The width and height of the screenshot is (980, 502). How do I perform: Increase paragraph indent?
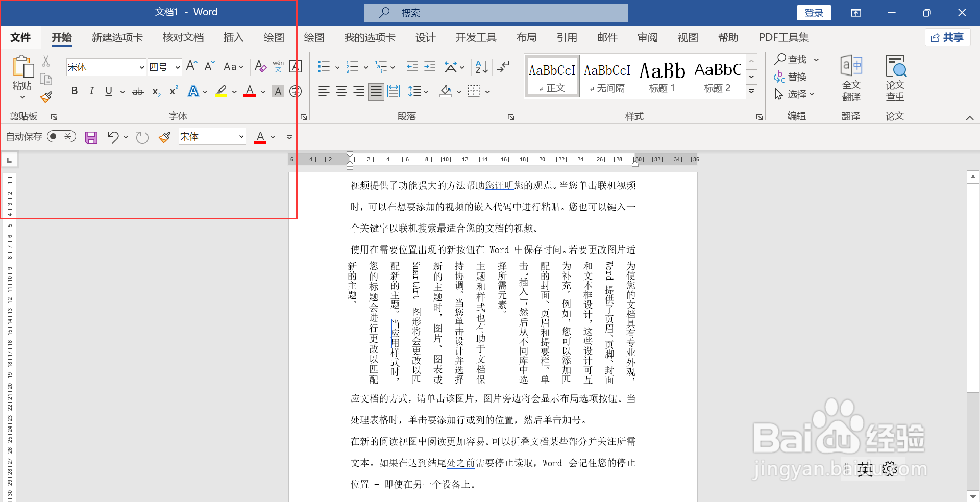pyautogui.click(x=430, y=66)
